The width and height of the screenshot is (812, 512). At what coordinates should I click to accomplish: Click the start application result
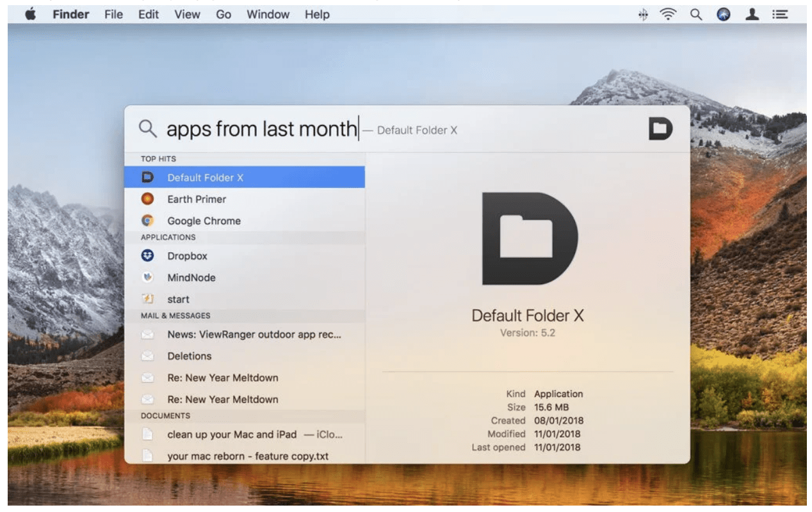click(x=178, y=300)
